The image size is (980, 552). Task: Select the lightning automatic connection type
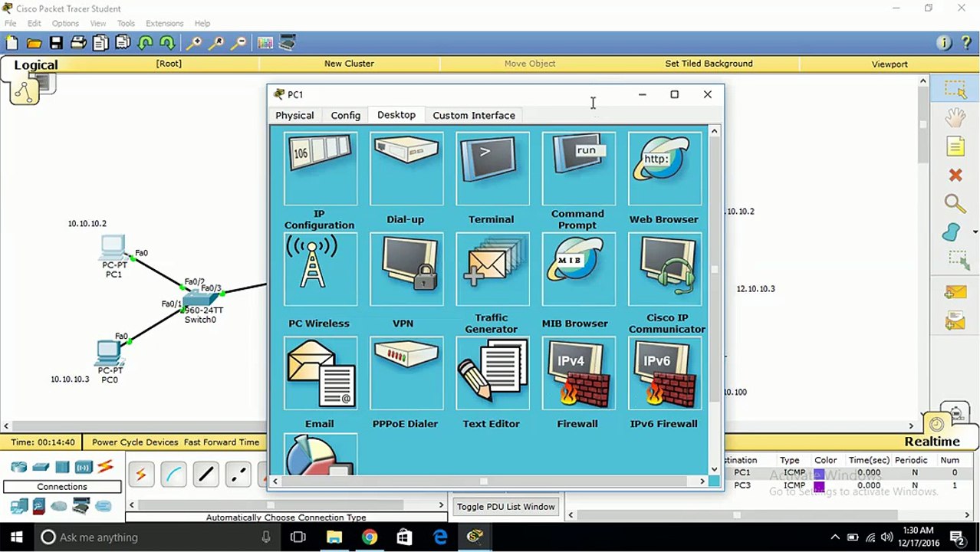point(141,475)
